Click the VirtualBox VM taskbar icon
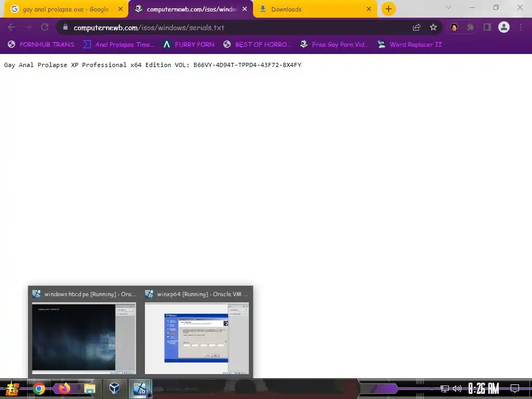 pos(139,389)
